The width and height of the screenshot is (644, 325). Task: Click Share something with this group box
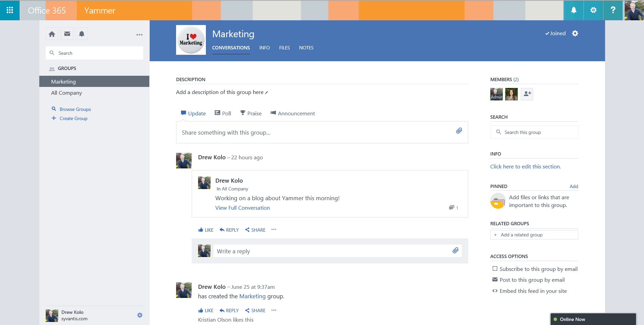coord(322,132)
